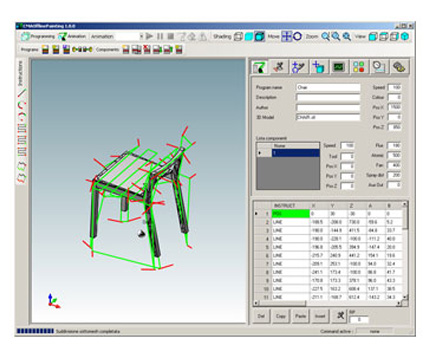The width and height of the screenshot is (430, 360).
Task: Switch to Programming mode
Action: tap(38, 36)
